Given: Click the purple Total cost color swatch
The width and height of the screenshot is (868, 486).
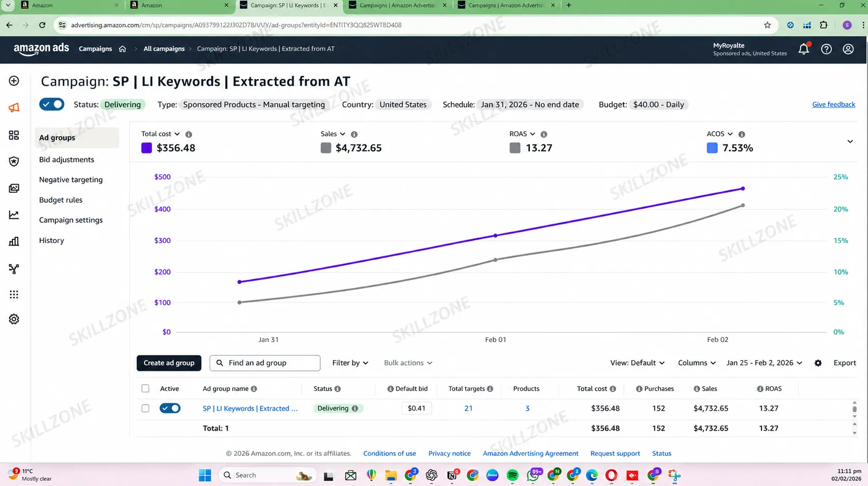Looking at the screenshot, I should pyautogui.click(x=146, y=148).
